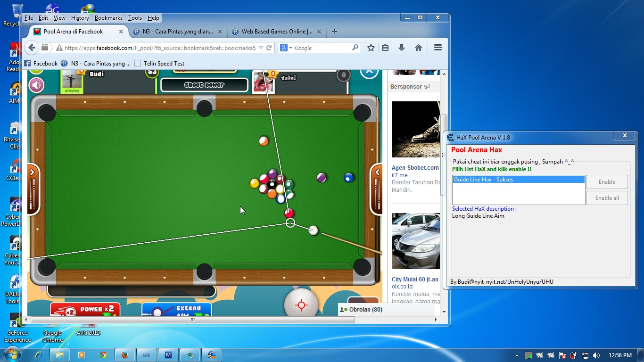Open Facebook bookmark in toolbar
This screenshot has height=362, width=644.
click(x=41, y=63)
